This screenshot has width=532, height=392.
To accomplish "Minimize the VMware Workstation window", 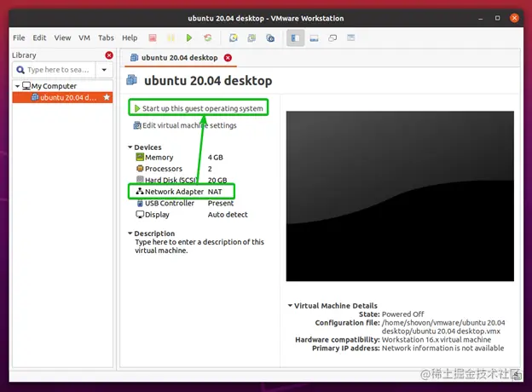I will point(481,18).
